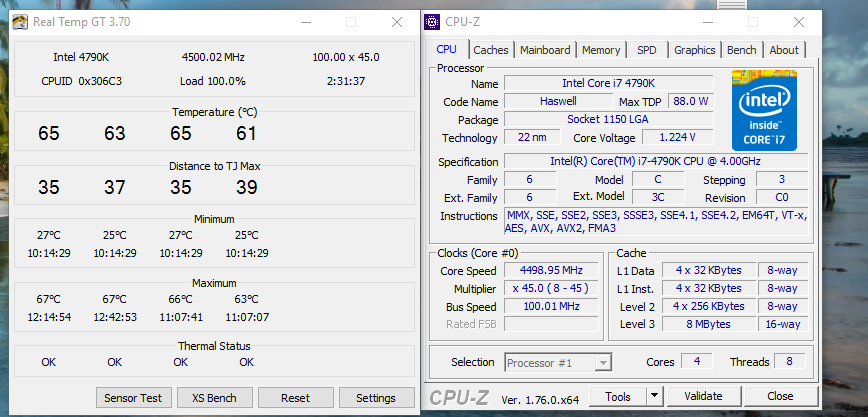Screen dimensions: 868x417
Task: Click the Code Name field showing Haswell
Action: (x=558, y=101)
